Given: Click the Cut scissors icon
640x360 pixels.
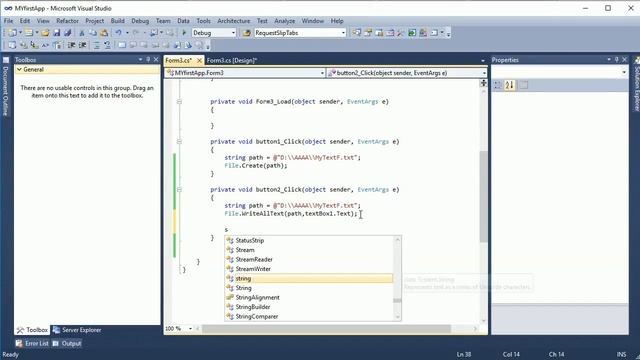Looking at the screenshot, I should [82, 33].
